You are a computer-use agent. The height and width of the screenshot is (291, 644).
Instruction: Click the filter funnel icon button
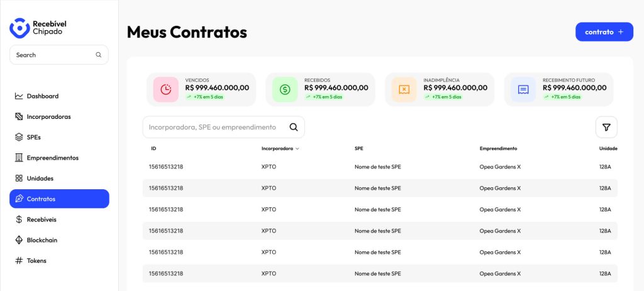click(606, 127)
